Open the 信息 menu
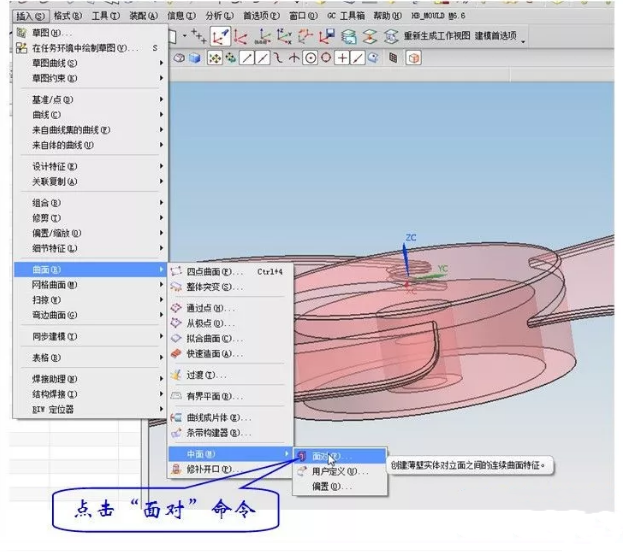This screenshot has height=552, width=623. pos(181,16)
